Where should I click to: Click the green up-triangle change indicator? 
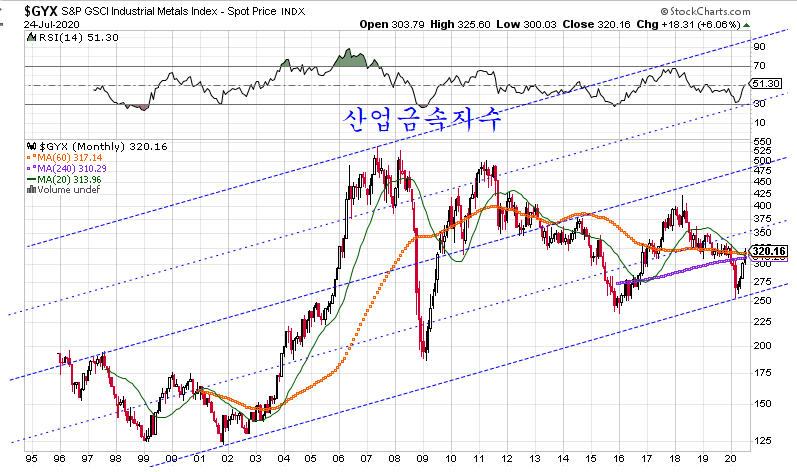746,24
